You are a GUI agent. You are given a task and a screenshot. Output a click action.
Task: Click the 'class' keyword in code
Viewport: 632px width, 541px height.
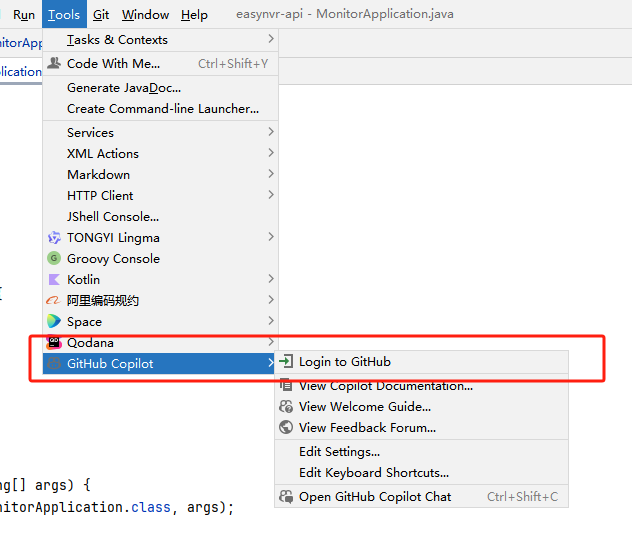pyautogui.click(x=151, y=507)
